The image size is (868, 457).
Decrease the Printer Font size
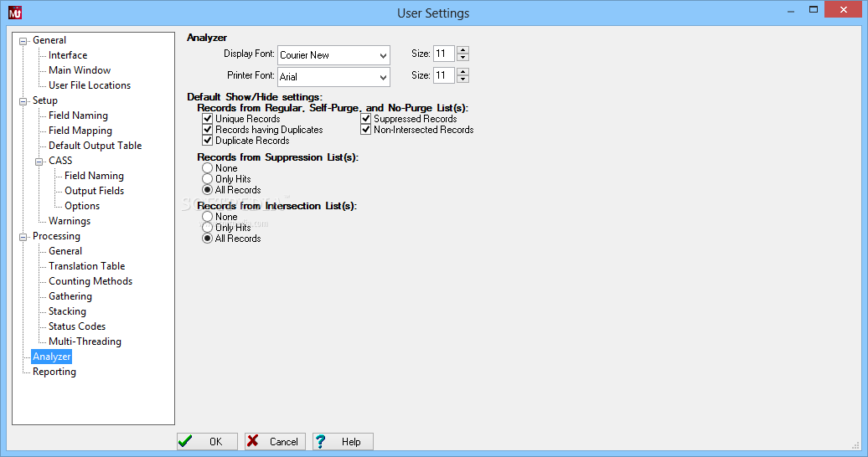463,80
